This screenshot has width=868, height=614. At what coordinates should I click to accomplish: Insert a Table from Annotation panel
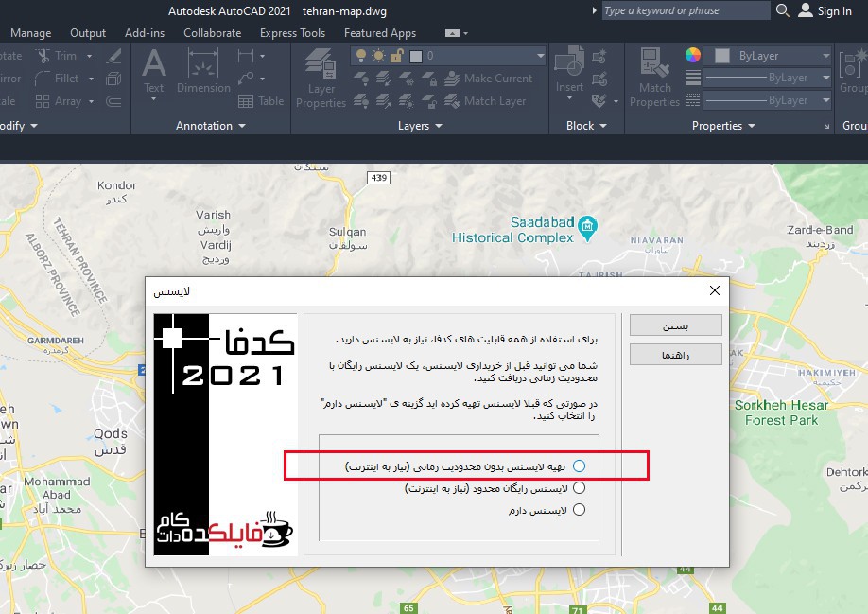(x=261, y=101)
